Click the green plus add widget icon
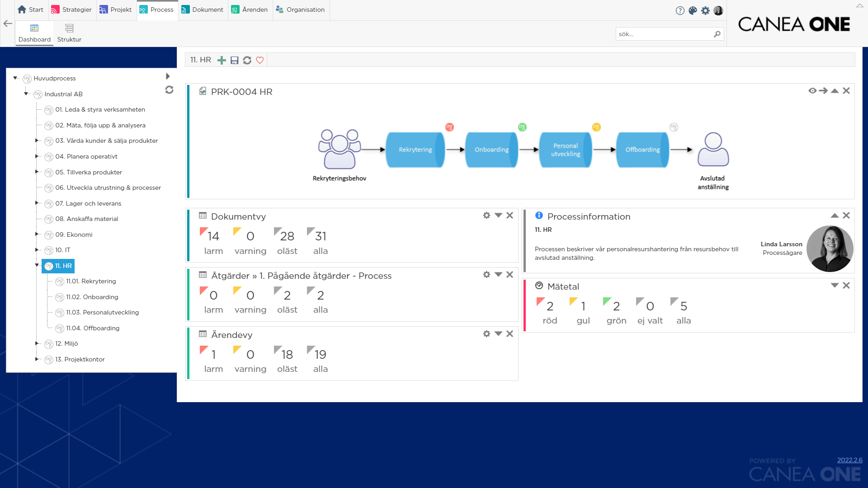 (x=222, y=60)
